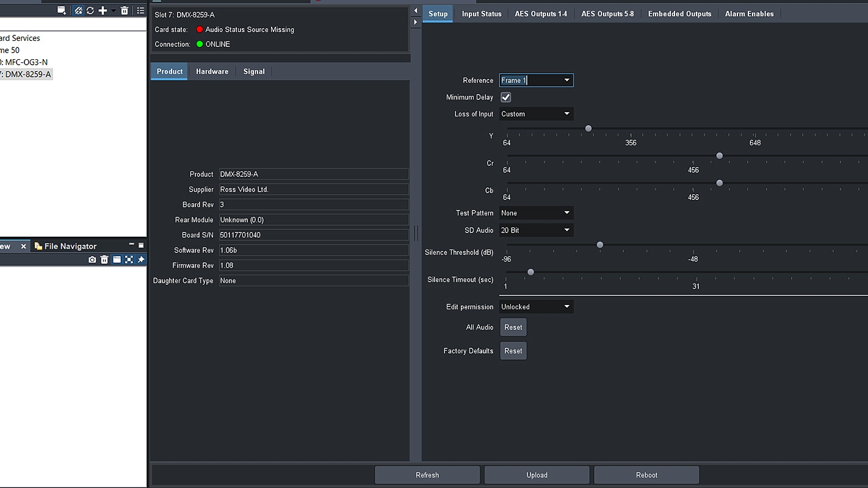Click the fullscreen expand icon in lower panel

[x=129, y=260]
